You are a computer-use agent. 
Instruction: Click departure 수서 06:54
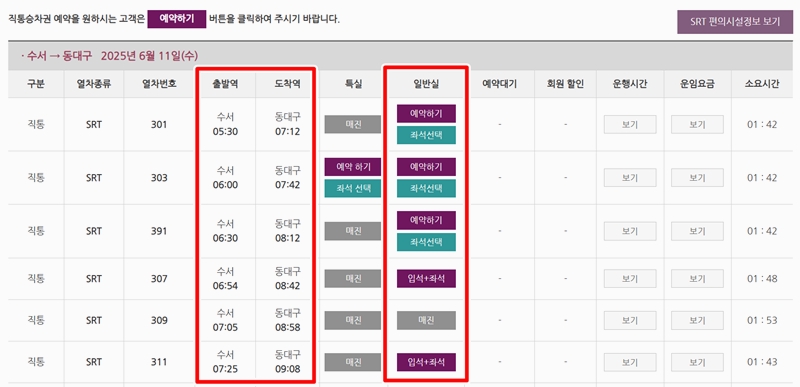pyautogui.click(x=226, y=278)
